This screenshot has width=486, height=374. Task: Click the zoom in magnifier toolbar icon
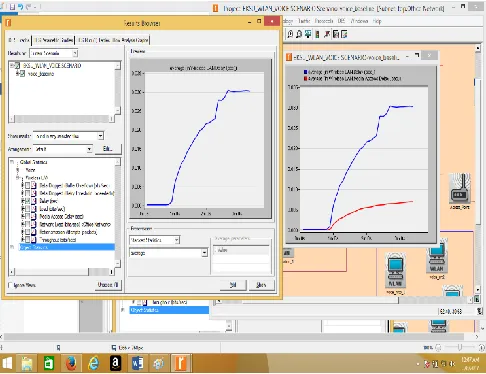[x=290, y=34]
